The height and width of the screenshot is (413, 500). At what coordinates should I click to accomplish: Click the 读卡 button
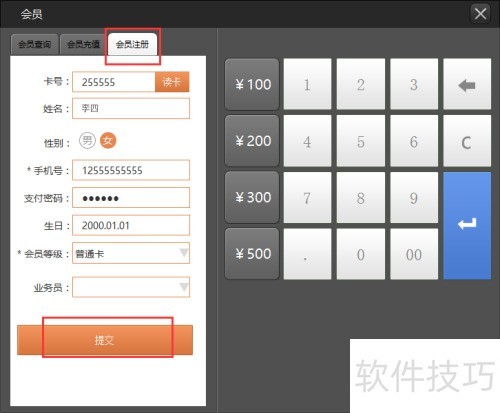pos(172,82)
